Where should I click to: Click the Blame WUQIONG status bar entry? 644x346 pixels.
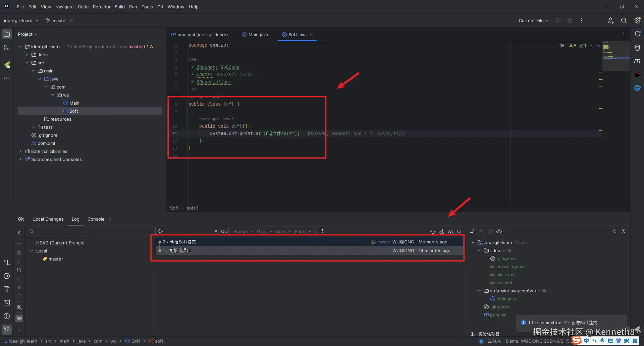coord(539,341)
